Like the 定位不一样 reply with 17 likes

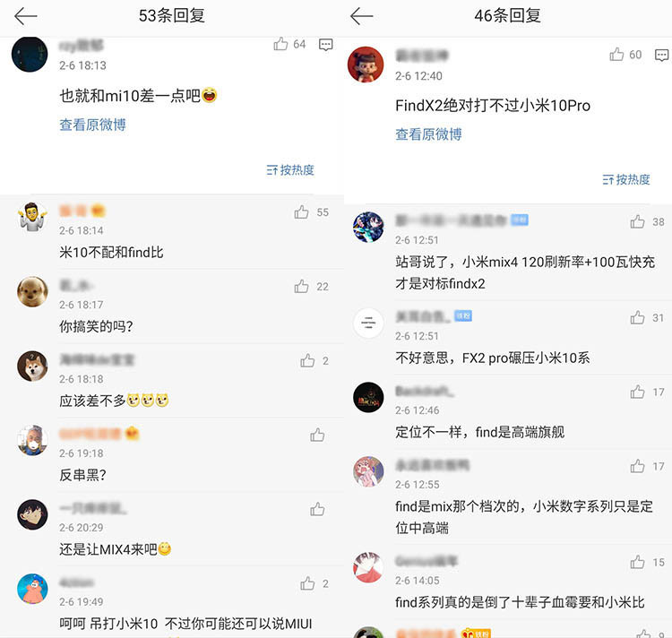click(637, 392)
